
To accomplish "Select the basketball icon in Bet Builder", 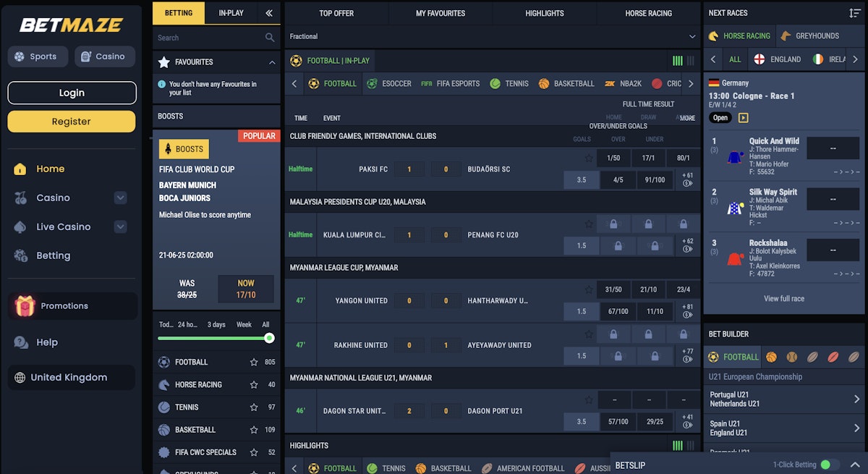I will [x=771, y=357].
